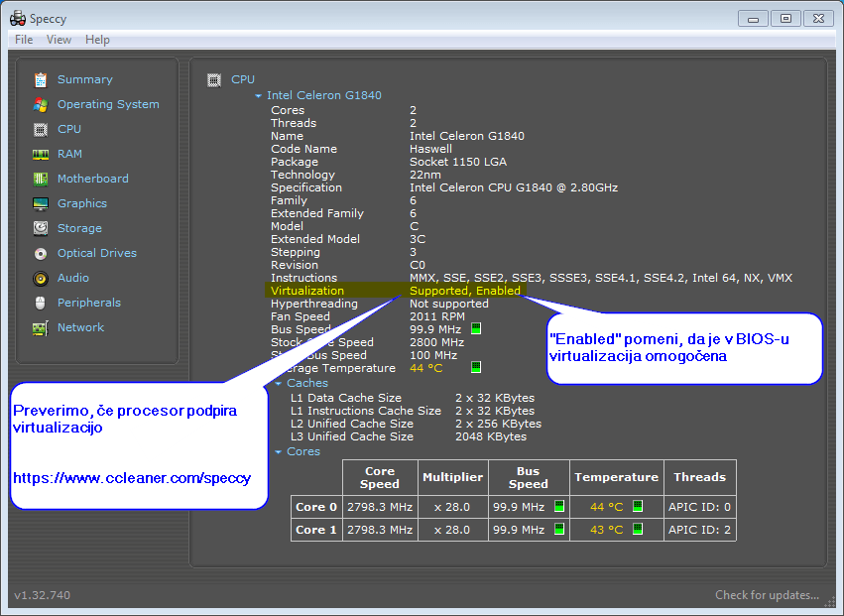Click green graph icon beside Average Temperature

point(476,367)
